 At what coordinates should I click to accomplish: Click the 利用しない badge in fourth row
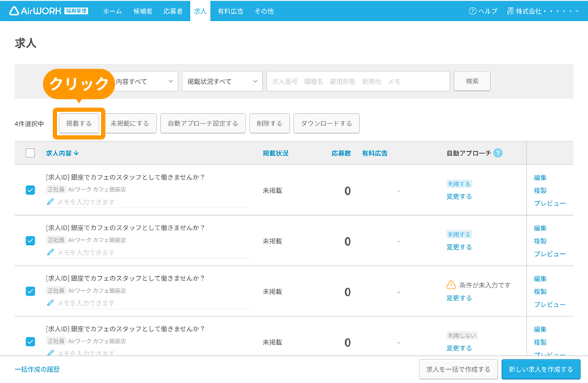click(x=462, y=336)
